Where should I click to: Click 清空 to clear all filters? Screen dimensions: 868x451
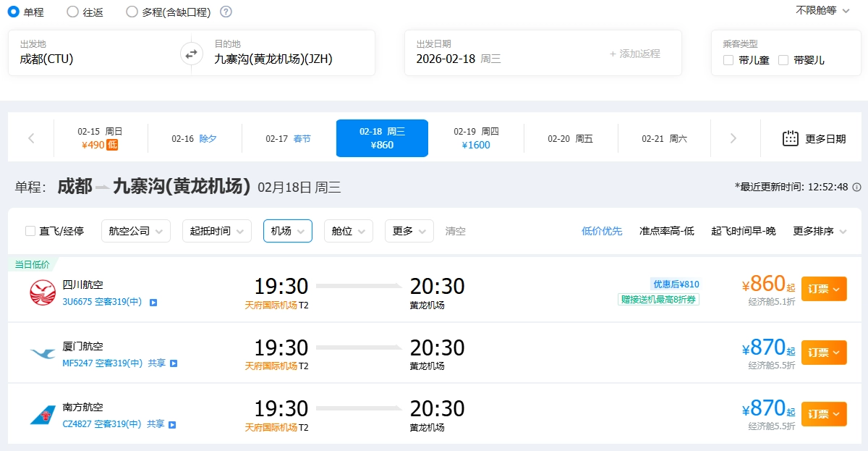tap(456, 232)
